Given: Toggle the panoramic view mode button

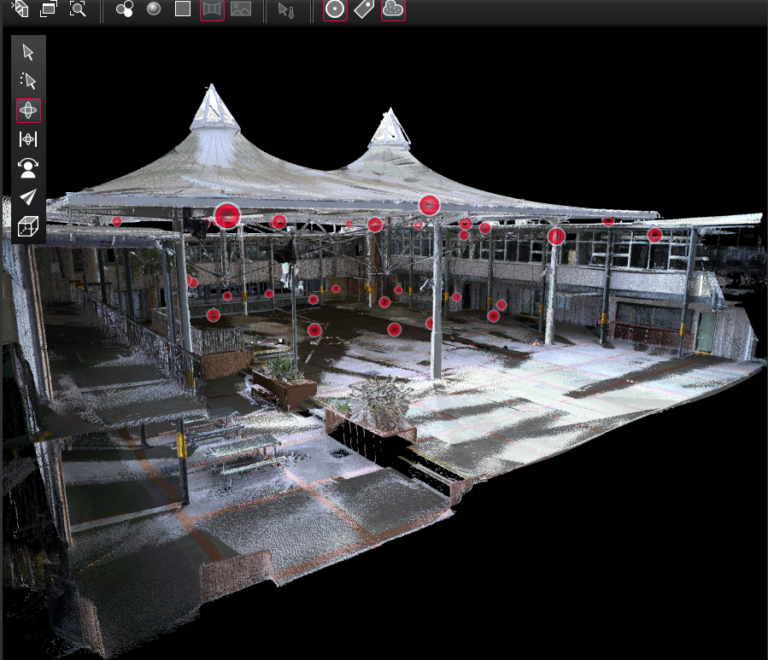Looking at the screenshot, I should click(212, 9).
